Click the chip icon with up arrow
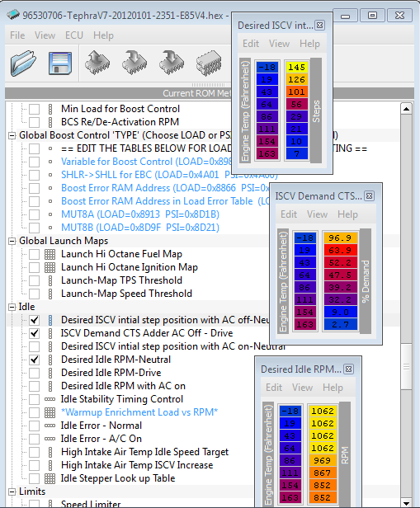 pyautogui.click(x=97, y=63)
